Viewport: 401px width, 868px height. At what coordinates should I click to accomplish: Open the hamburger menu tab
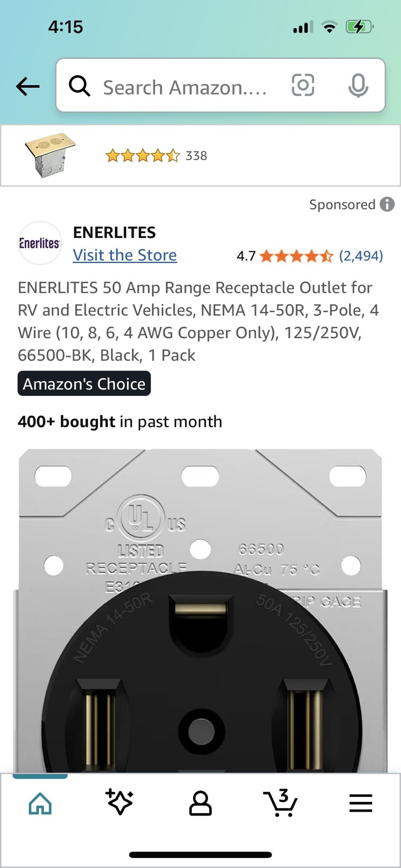(x=360, y=803)
